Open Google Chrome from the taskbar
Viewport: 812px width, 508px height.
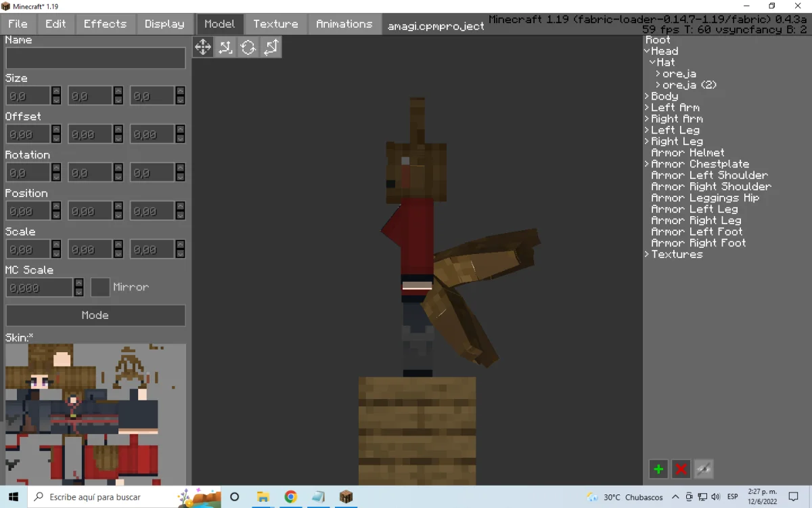pos(290,496)
